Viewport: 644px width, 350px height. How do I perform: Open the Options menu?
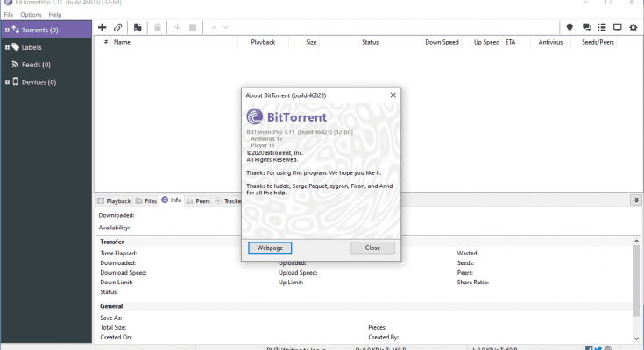(x=31, y=15)
